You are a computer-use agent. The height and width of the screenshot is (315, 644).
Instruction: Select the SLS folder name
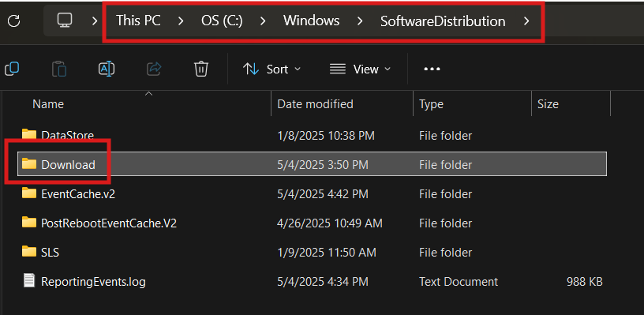(x=50, y=252)
